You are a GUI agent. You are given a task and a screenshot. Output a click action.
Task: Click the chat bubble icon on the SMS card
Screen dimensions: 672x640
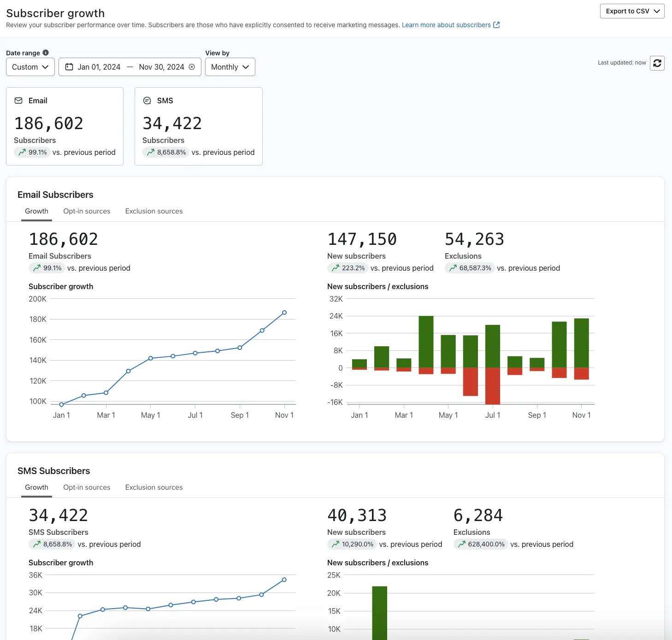[147, 100]
